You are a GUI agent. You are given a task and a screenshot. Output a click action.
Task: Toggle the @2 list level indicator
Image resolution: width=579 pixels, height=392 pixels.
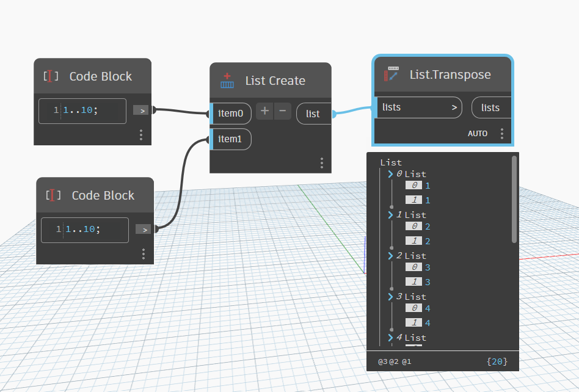pos(393,361)
